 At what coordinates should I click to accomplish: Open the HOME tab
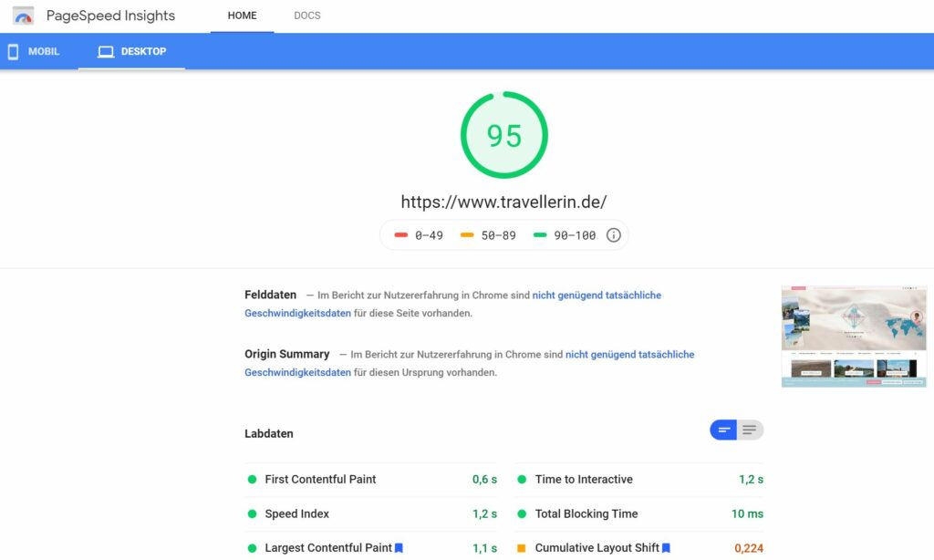(242, 16)
